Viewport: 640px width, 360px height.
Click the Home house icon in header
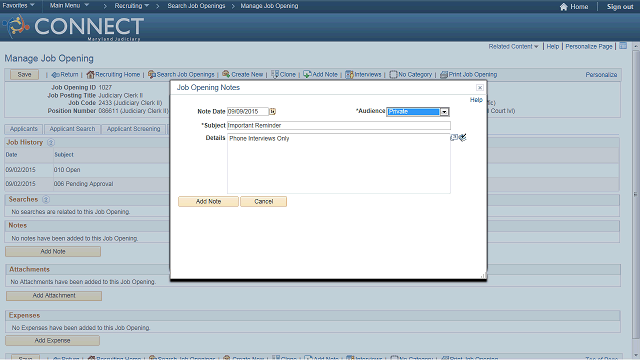(564, 7)
